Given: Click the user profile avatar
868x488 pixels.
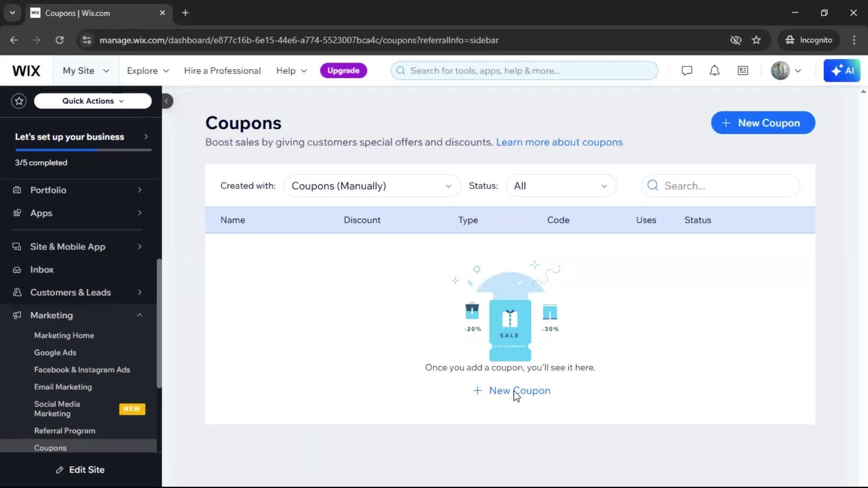Looking at the screenshot, I should pyautogui.click(x=780, y=71).
